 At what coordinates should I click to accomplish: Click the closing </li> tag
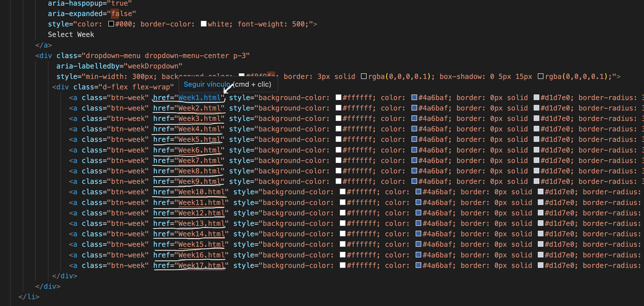point(29,297)
